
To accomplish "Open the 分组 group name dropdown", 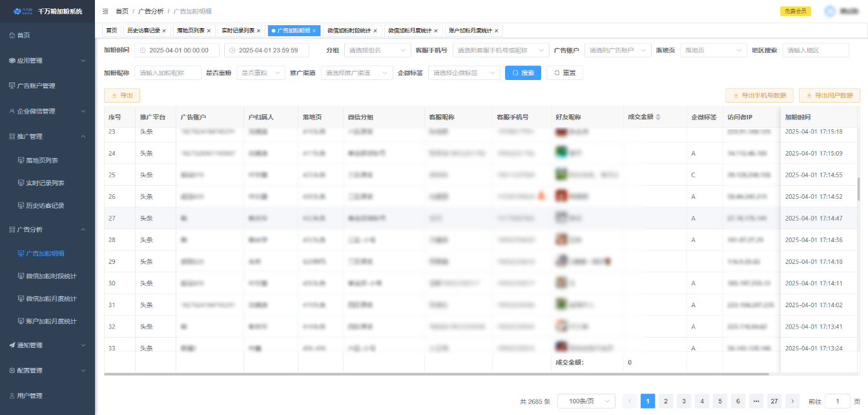I will (377, 50).
